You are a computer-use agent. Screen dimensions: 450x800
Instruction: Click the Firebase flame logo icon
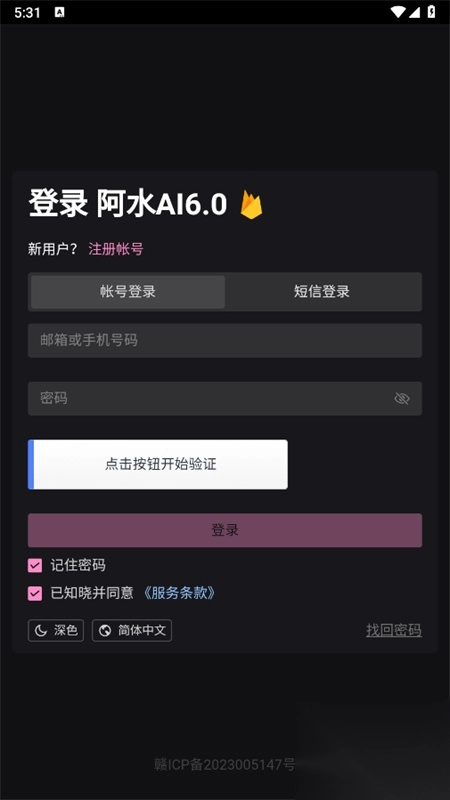(x=251, y=205)
